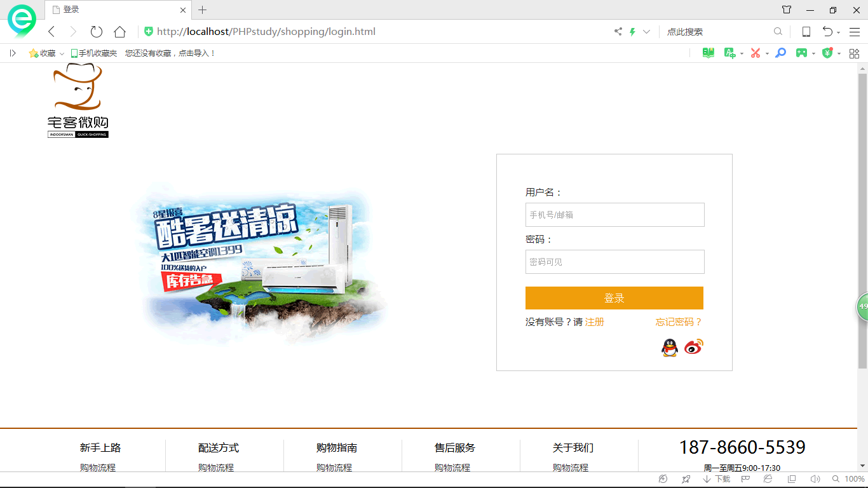Go to the browser home page icon
The height and width of the screenshot is (488, 868).
pos(119,32)
